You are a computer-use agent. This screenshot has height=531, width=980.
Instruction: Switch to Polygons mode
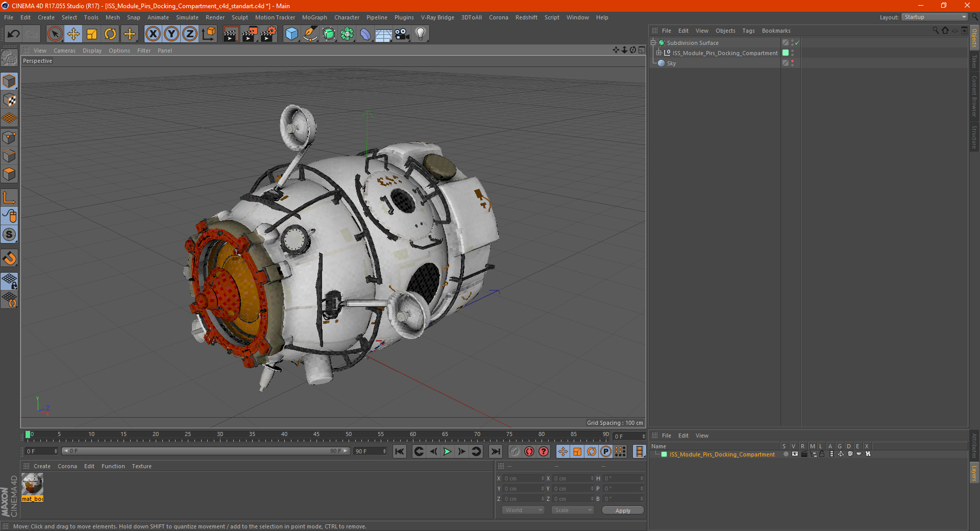pos(9,174)
